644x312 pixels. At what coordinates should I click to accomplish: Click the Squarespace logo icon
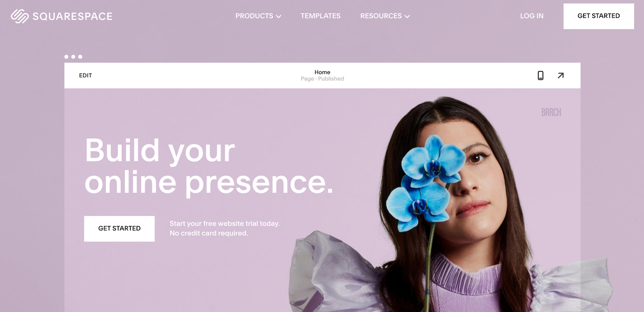click(20, 16)
